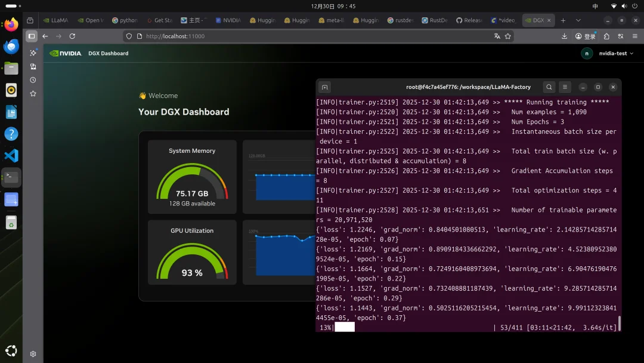Switch to the rustdesk browser tab
Screen dimensions: 644x363
tap(400, 20)
